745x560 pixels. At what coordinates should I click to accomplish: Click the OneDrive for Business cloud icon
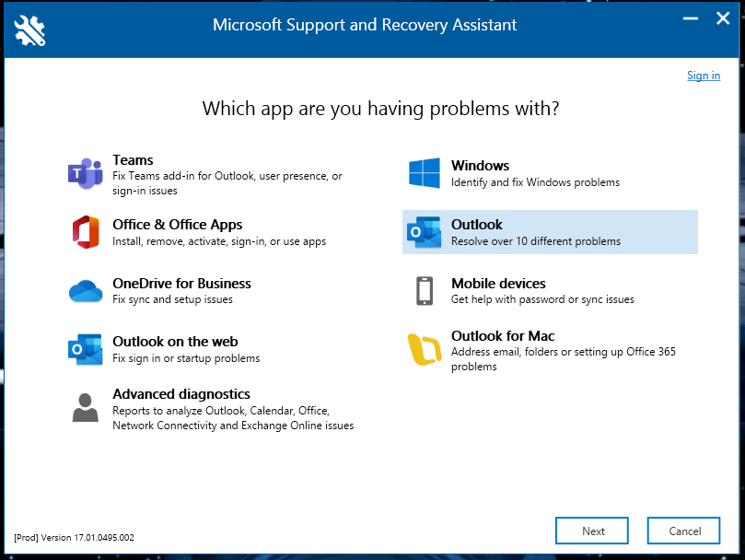86,291
